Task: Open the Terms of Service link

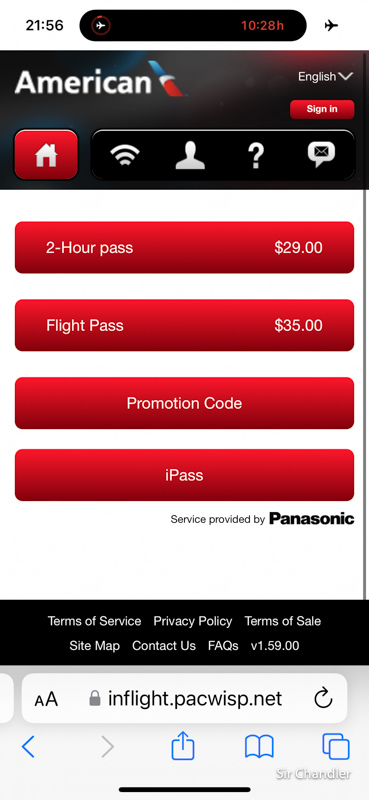Action: click(x=94, y=621)
